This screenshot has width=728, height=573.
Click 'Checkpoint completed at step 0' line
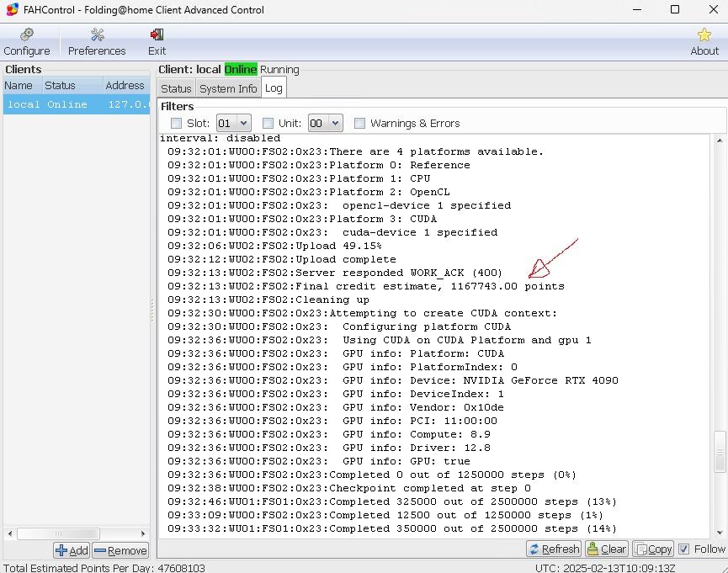click(x=349, y=488)
